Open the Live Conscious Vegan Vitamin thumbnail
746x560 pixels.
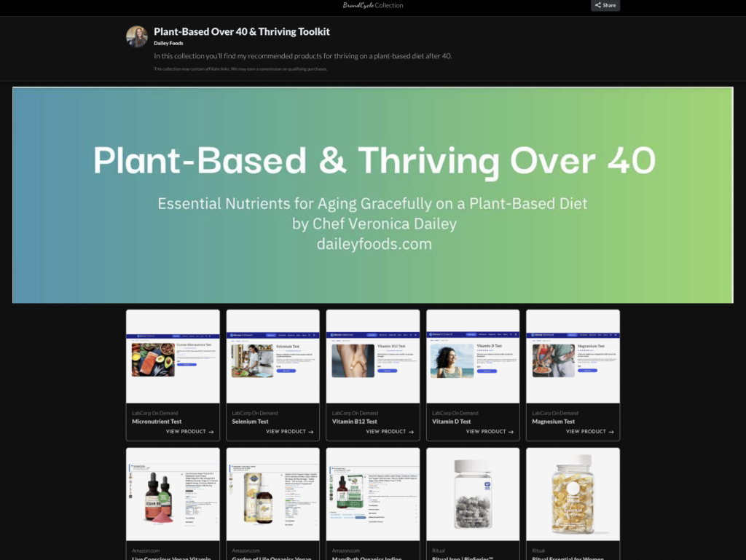(x=173, y=494)
